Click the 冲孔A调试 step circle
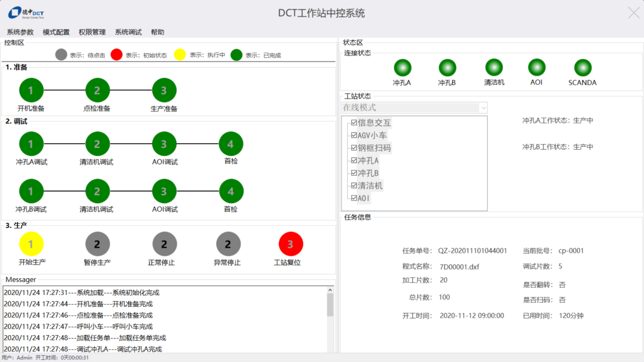 click(x=31, y=144)
